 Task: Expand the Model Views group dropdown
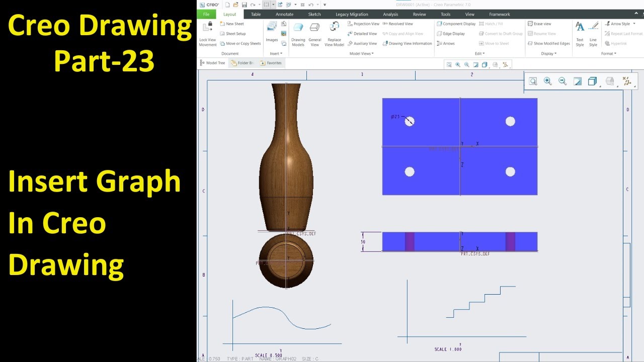click(x=362, y=53)
